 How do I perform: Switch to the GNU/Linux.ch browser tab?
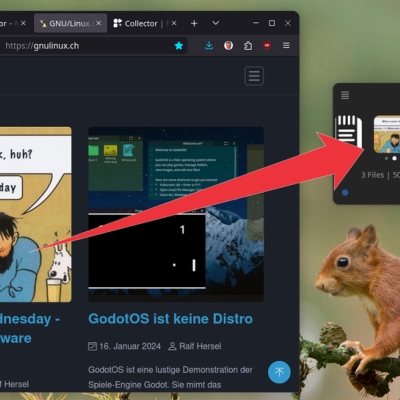[70, 23]
